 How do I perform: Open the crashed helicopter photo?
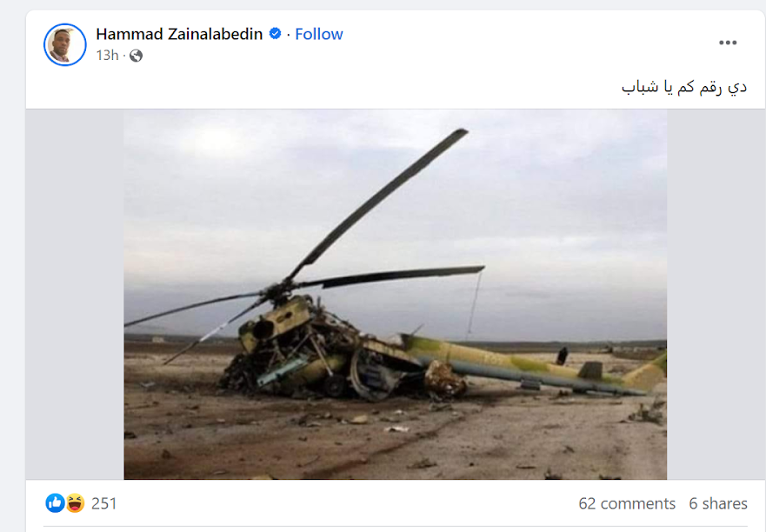396,295
